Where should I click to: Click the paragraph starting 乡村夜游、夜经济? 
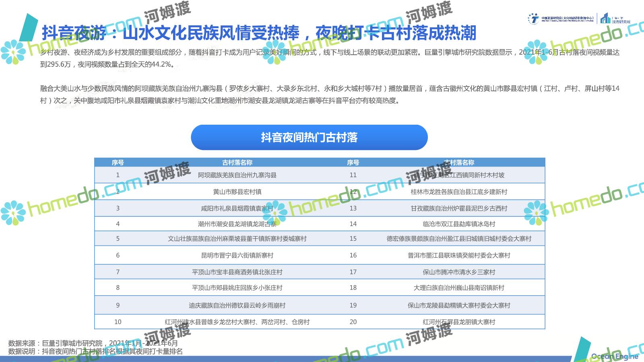pyautogui.click(x=330, y=58)
